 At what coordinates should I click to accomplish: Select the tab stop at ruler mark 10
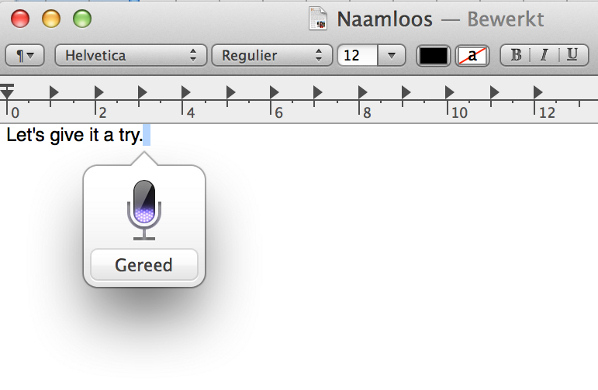point(450,92)
